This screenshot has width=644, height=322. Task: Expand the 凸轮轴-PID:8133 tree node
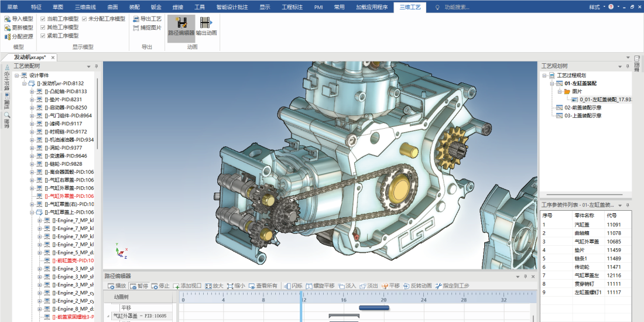pos(32,91)
